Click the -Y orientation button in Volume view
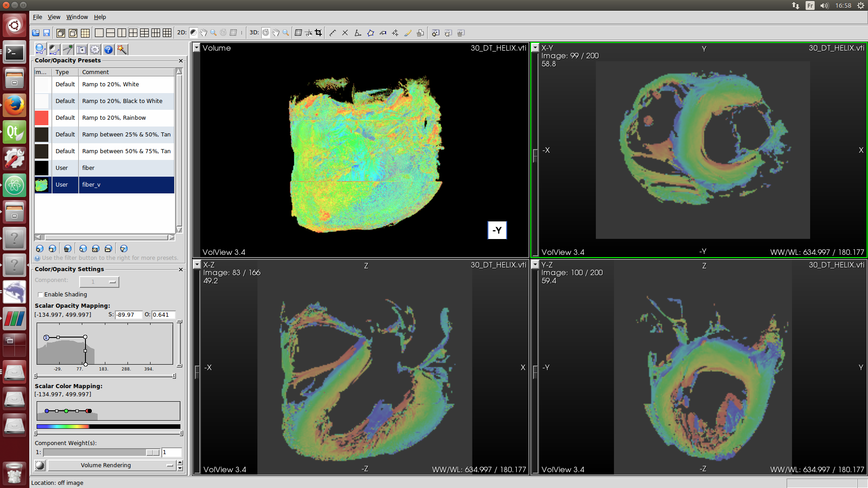Viewport: 868px width, 488px height. click(497, 230)
